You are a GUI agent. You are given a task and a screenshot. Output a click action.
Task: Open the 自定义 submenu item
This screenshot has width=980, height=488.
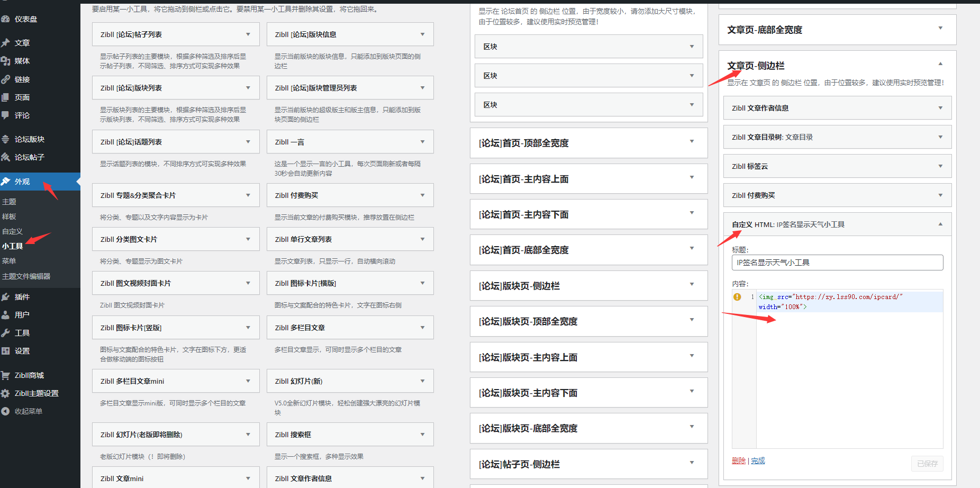pyautogui.click(x=12, y=231)
